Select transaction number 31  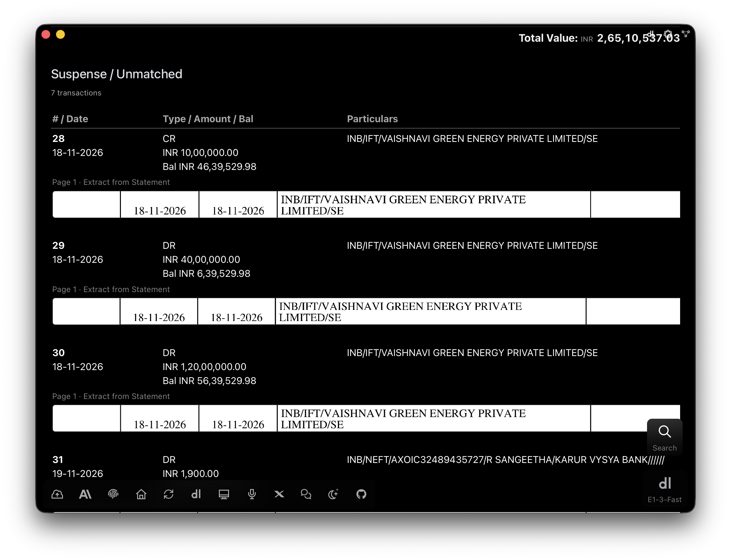pyautogui.click(x=58, y=460)
